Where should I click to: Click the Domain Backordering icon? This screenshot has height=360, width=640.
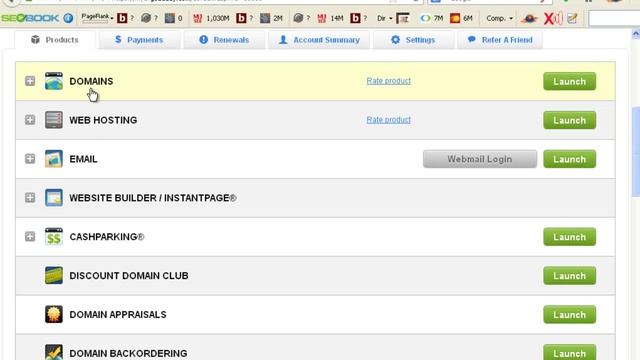(x=54, y=352)
